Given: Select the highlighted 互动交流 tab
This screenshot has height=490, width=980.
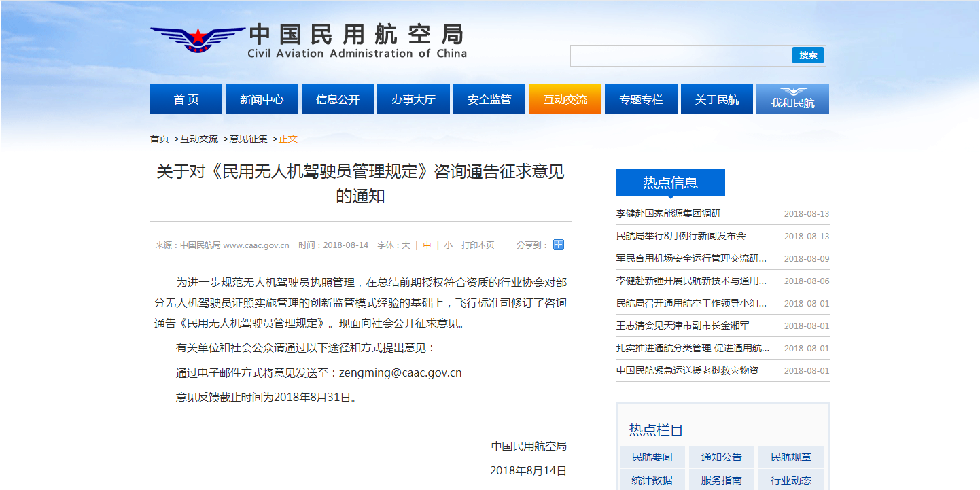Looking at the screenshot, I should pyautogui.click(x=565, y=99).
